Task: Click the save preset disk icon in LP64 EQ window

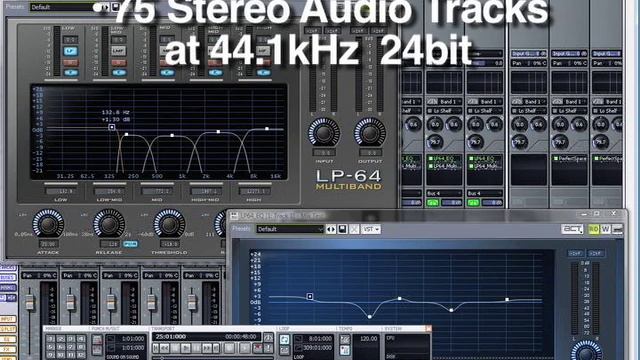Action: click(342, 229)
